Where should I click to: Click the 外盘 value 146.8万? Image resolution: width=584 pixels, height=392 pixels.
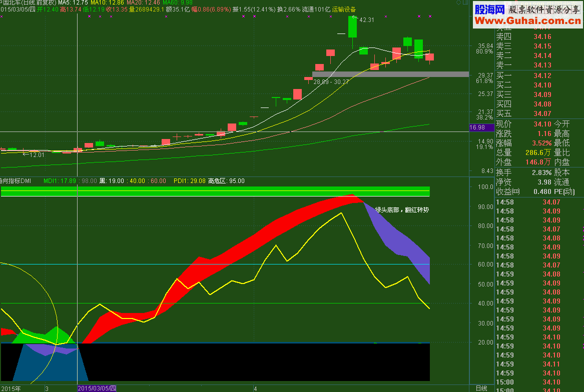(x=538, y=162)
